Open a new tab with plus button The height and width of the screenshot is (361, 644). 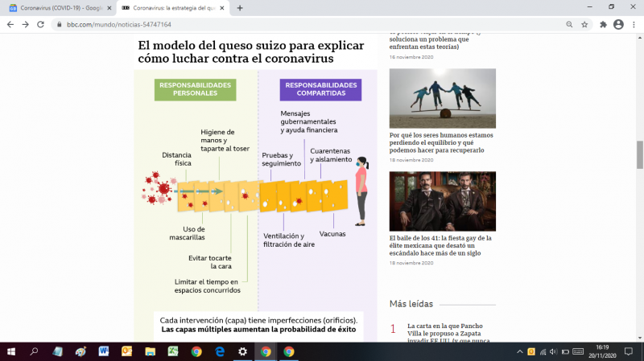[x=240, y=7]
